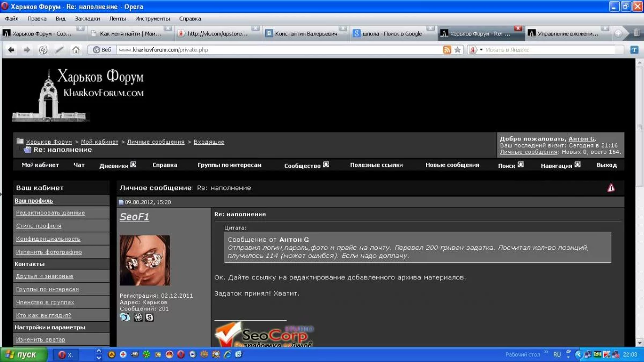Expand the Сообщество dropdown menu
Viewport: 644px width, 362px height.
click(x=326, y=165)
